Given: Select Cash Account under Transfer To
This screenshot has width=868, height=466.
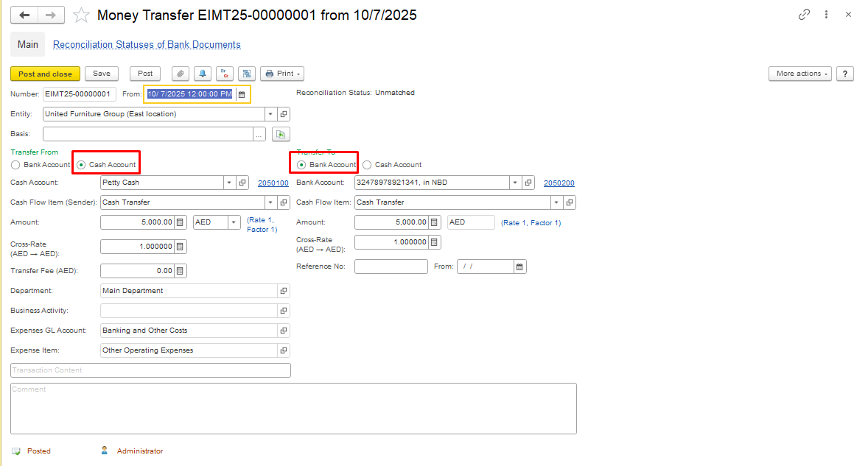Looking at the screenshot, I should tap(367, 165).
